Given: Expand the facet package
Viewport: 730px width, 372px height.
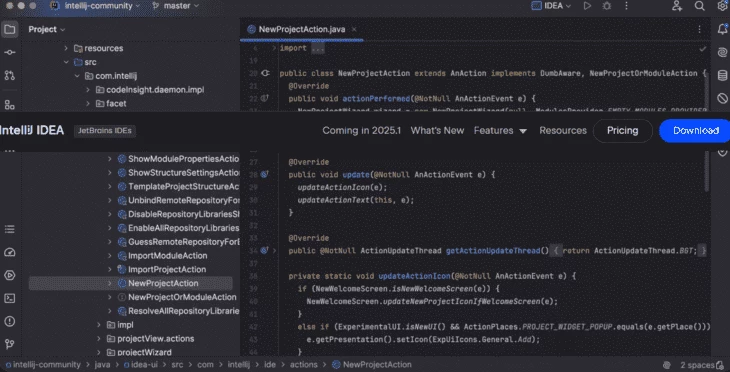Looking at the screenshot, I should [88, 103].
